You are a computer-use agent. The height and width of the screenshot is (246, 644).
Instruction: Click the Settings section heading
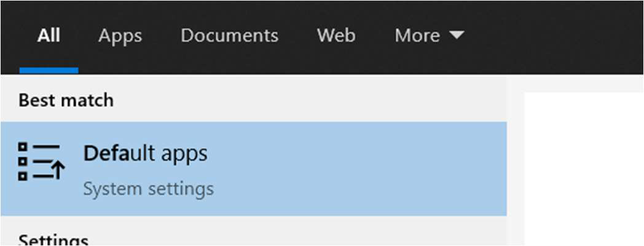click(53, 239)
